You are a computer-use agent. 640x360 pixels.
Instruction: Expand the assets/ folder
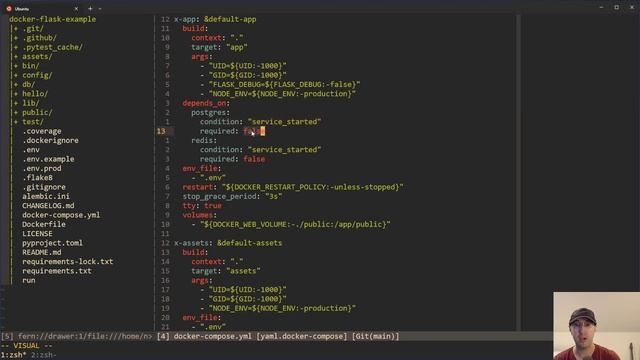37,57
